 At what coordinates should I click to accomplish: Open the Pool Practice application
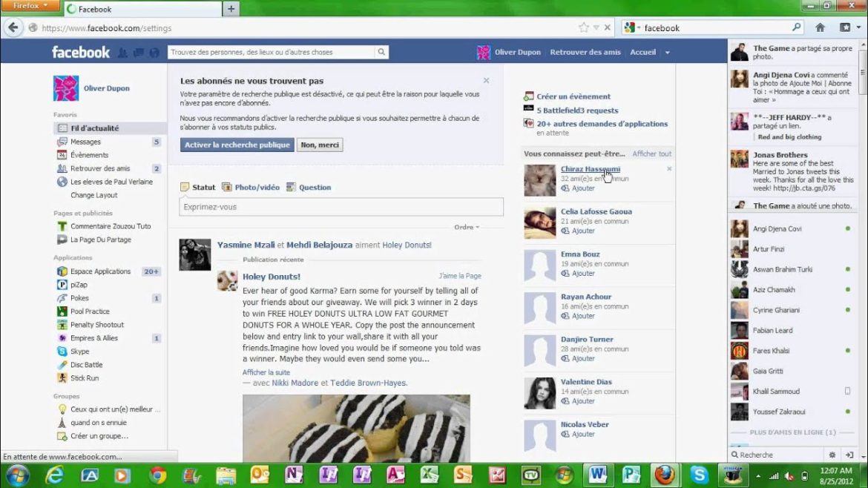(90, 311)
